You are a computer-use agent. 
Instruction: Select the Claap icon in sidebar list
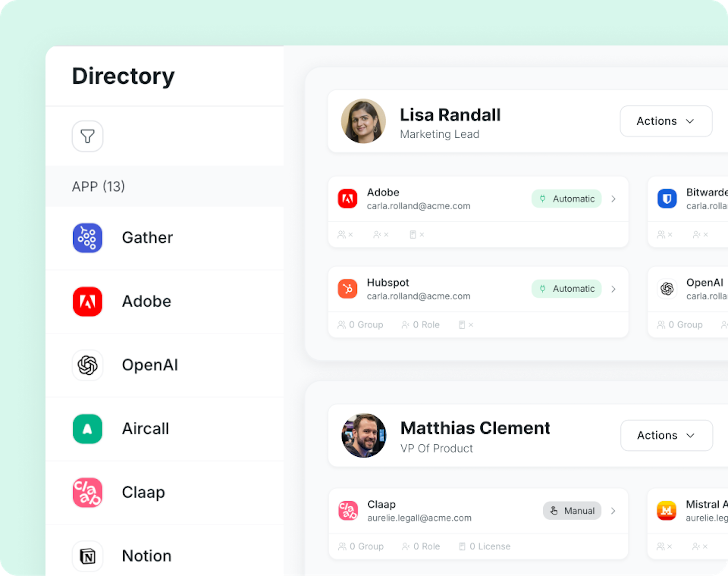click(87, 492)
